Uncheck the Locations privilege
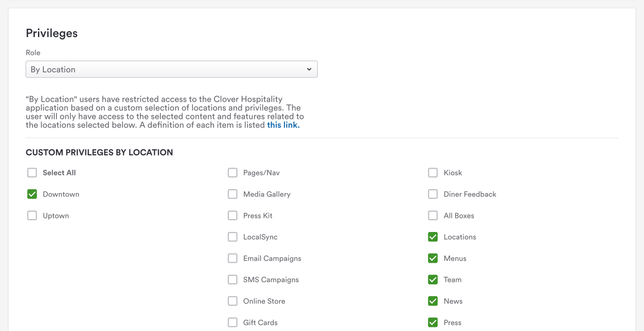644x331 pixels. [x=433, y=237]
